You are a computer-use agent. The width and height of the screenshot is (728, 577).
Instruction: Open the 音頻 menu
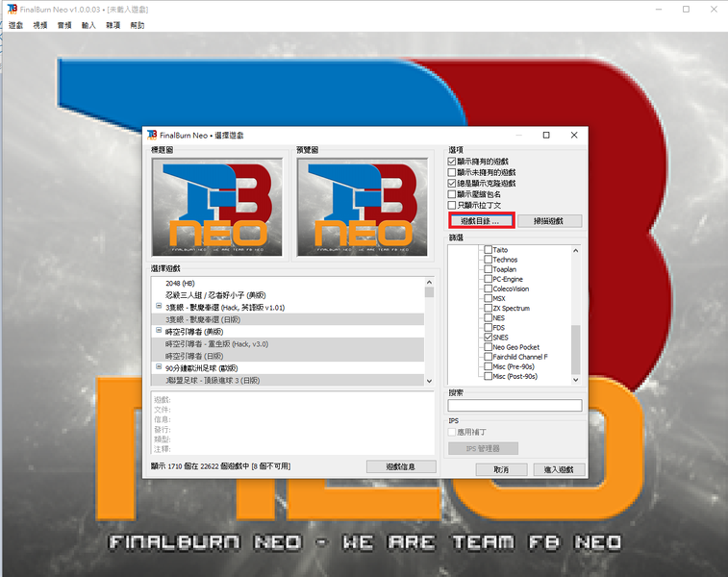tap(64, 25)
